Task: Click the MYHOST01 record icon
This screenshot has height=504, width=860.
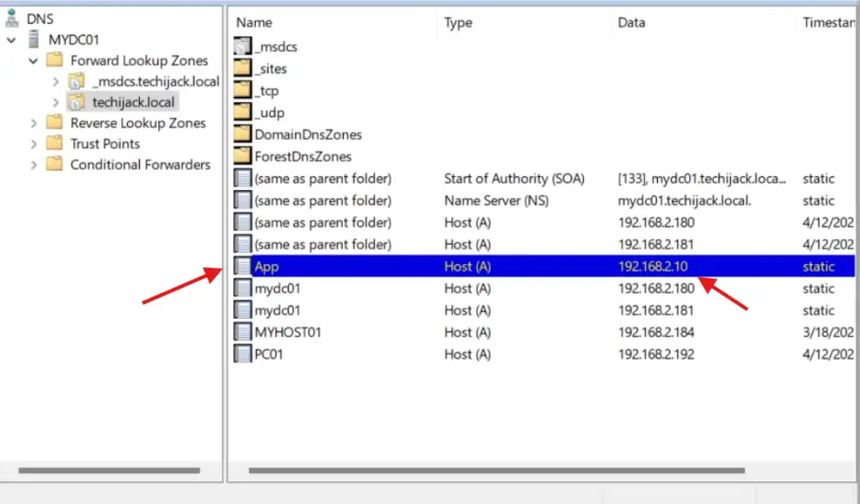Action: 242,332
